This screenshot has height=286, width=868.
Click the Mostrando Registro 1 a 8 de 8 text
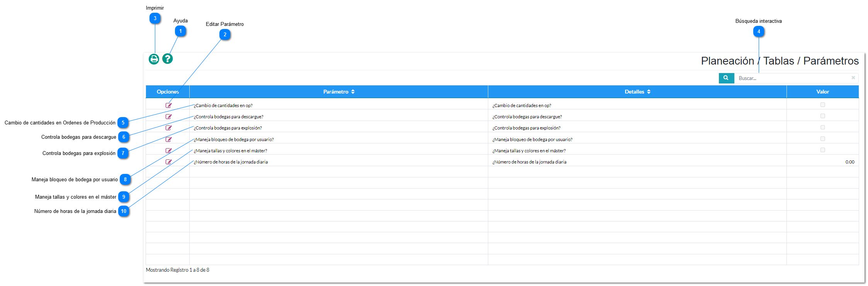[178, 270]
